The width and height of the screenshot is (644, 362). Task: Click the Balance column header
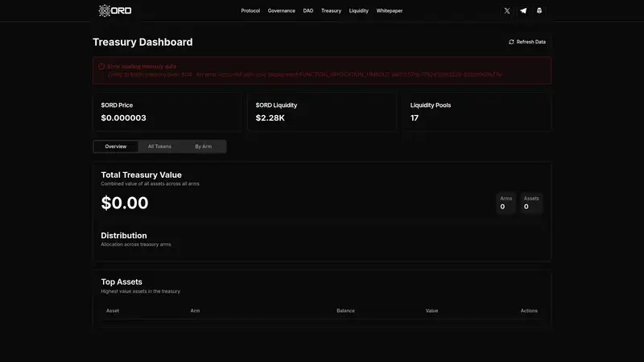pos(345,311)
